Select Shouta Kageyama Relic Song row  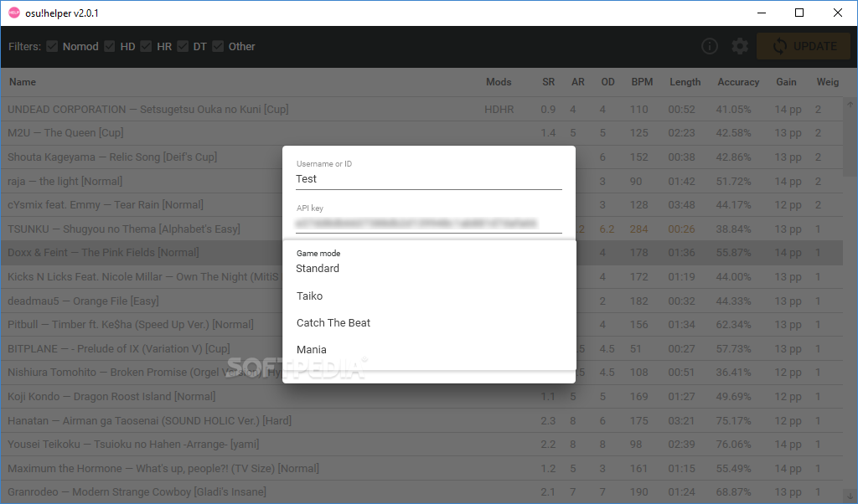tap(422, 157)
